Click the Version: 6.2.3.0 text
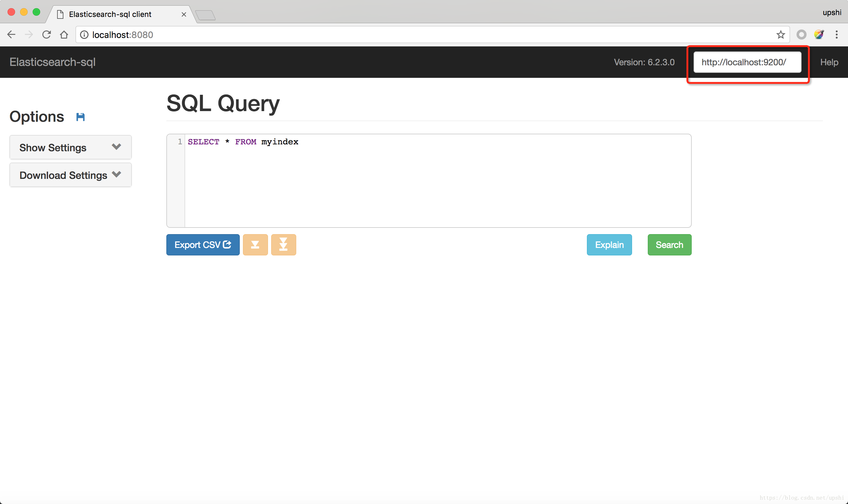 [x=644, y=62]
